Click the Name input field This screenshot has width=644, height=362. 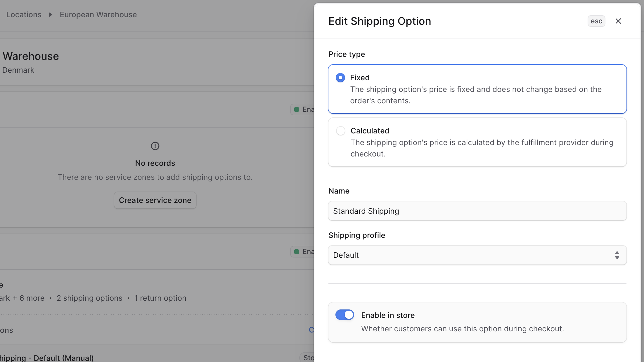477,211
